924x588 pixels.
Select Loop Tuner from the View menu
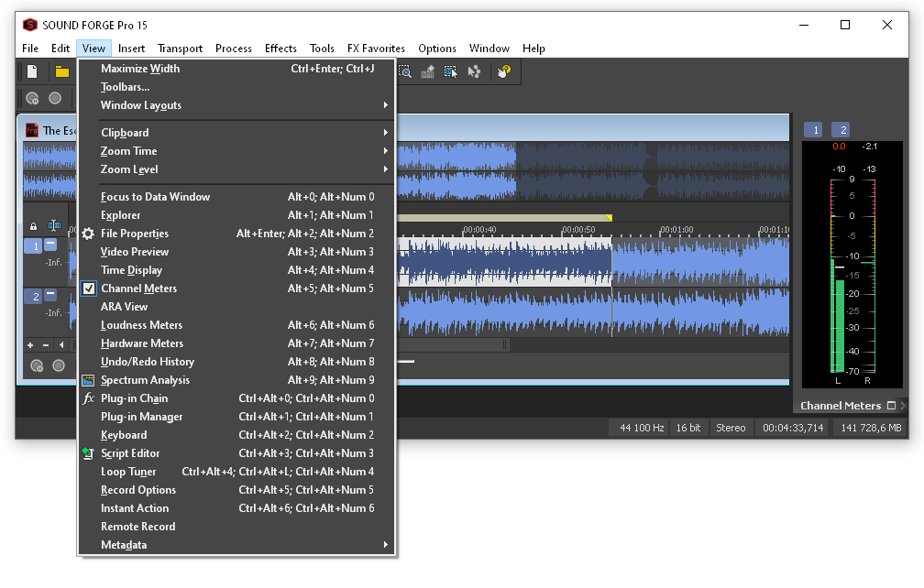(x=128, y=471)
